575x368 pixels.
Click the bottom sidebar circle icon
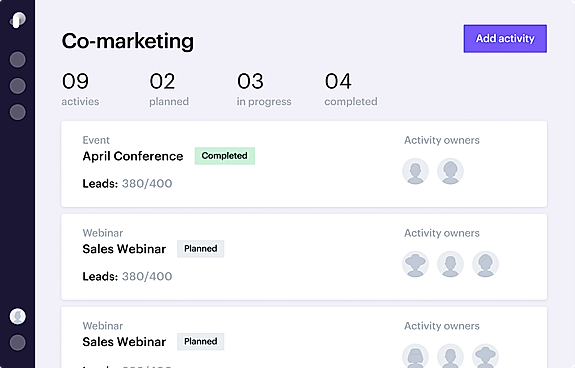point(17,343)
